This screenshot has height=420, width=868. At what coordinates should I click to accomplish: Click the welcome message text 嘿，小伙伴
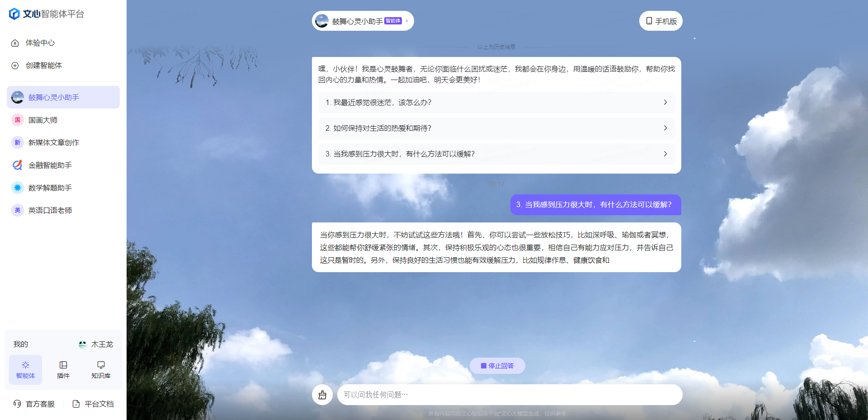pyautogui.click(x=496, y=74)
